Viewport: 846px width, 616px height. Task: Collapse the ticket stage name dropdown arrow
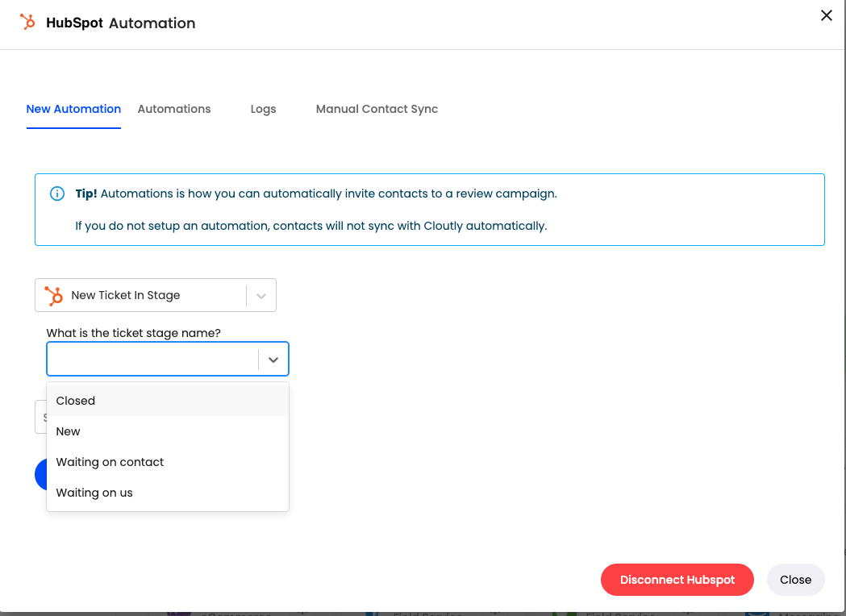tap(273, 360)
